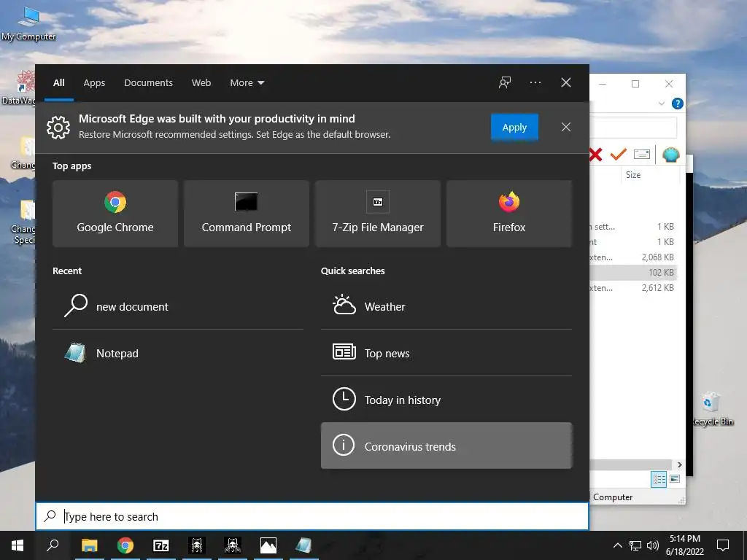Switch to the Apps search tab
The width and height of the screenshot is (747, 560).
tap(94, 83)
